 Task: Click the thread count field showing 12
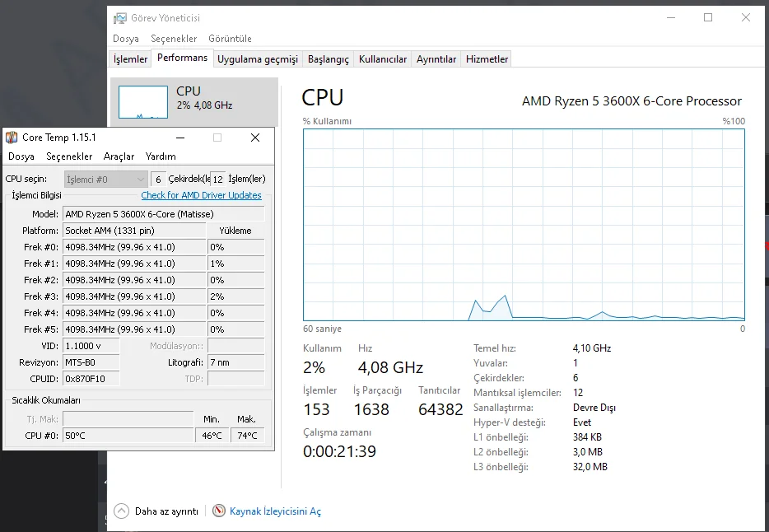[x=217, y=179]
